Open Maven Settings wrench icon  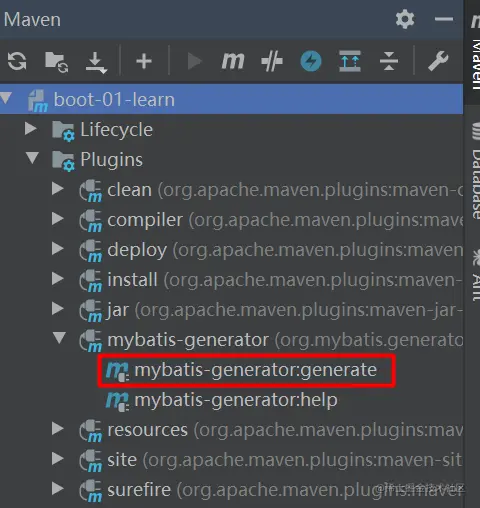pos(438,61)
